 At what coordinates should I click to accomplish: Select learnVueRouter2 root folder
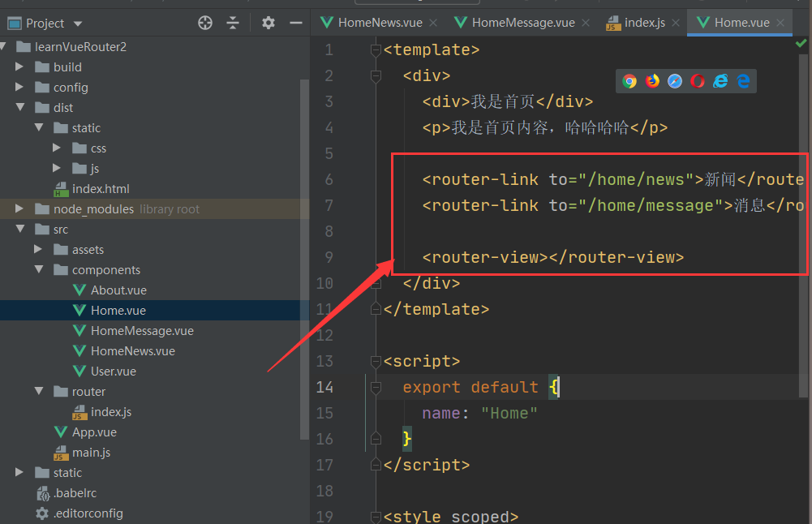click(x=80, y=47)
